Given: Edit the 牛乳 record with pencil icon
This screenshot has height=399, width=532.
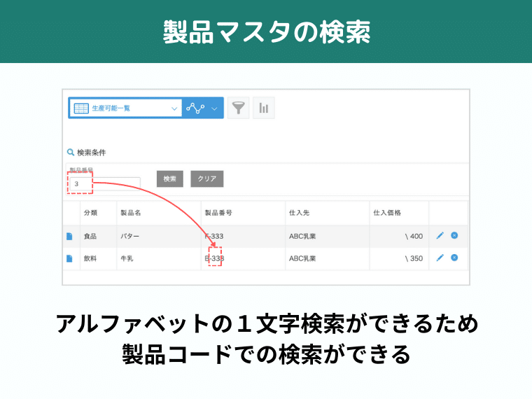Looking at the screenshot, I should tap(440, 258).
